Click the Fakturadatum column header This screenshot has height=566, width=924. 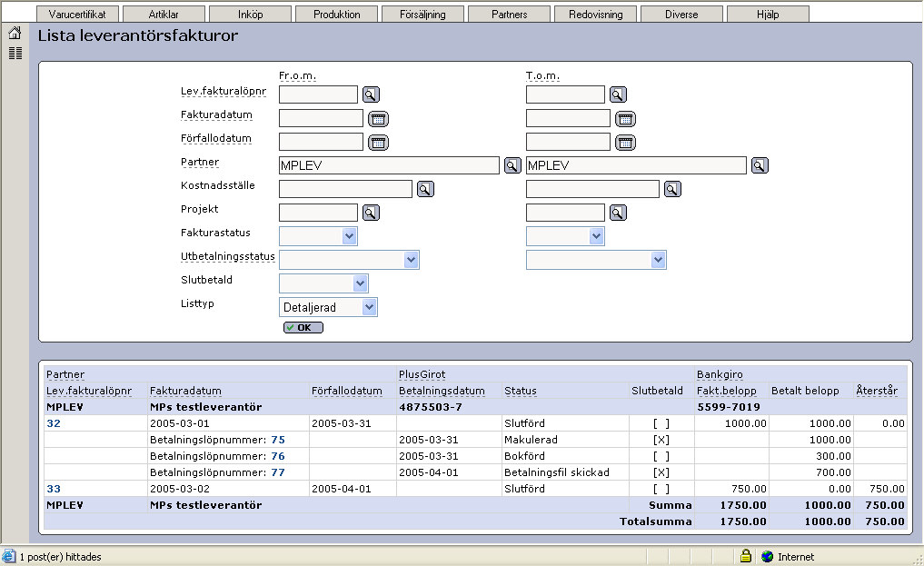pyautogui.click(x=185, y=391)
